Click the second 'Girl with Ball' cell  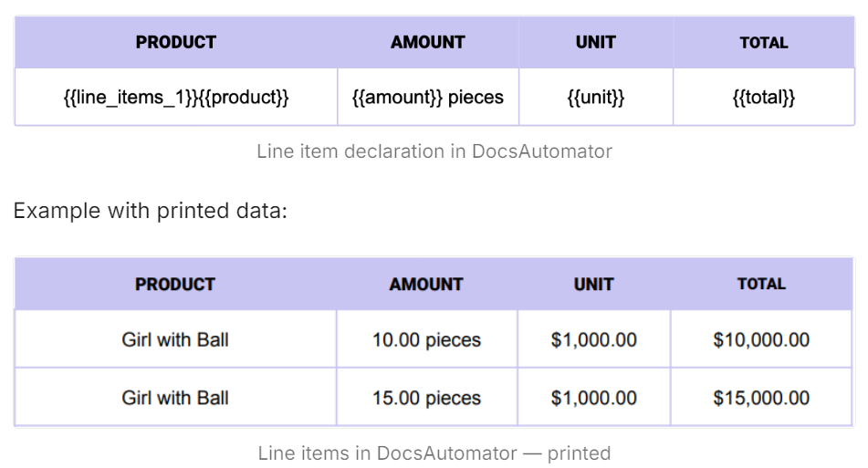(x=175, y=398)
